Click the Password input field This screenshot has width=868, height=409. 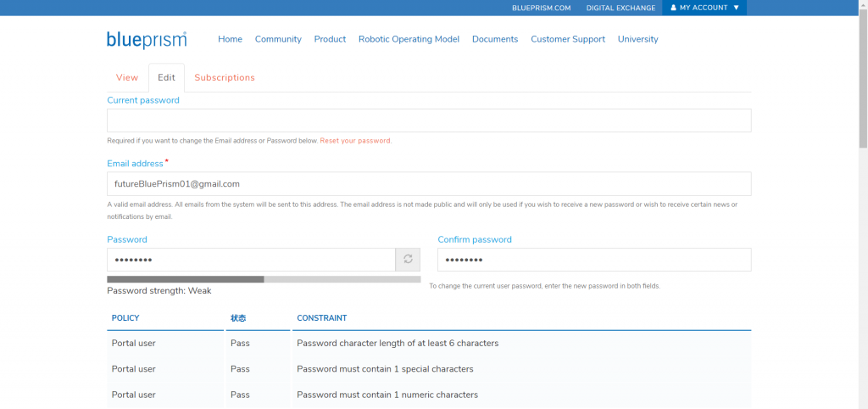pyautogui.click(x=251, y=260)
